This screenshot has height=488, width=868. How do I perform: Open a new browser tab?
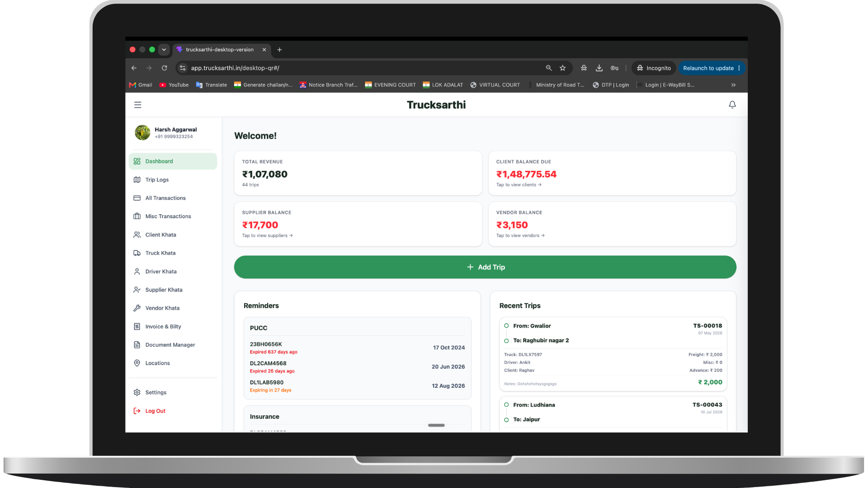click(279, 50)
